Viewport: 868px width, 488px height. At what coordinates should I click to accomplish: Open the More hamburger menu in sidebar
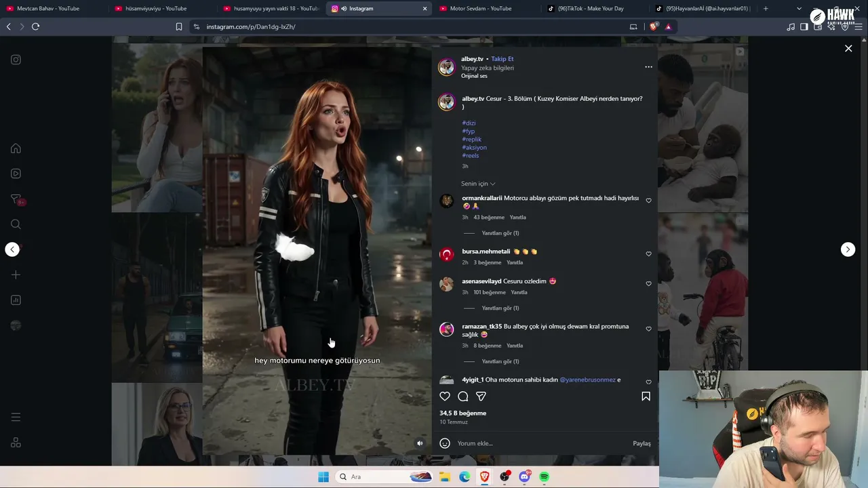point(16,418)
